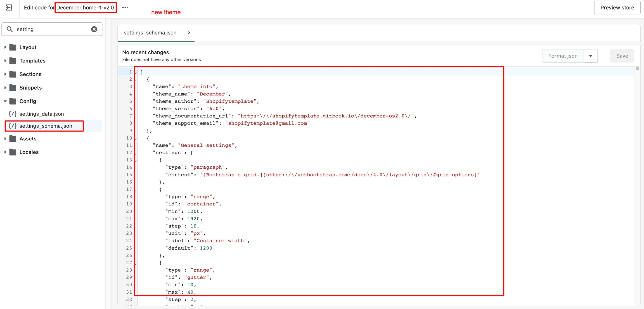This screenshot has height=309, width=644.
Task: Collapse the Config folder
Action: click(5, 101)
